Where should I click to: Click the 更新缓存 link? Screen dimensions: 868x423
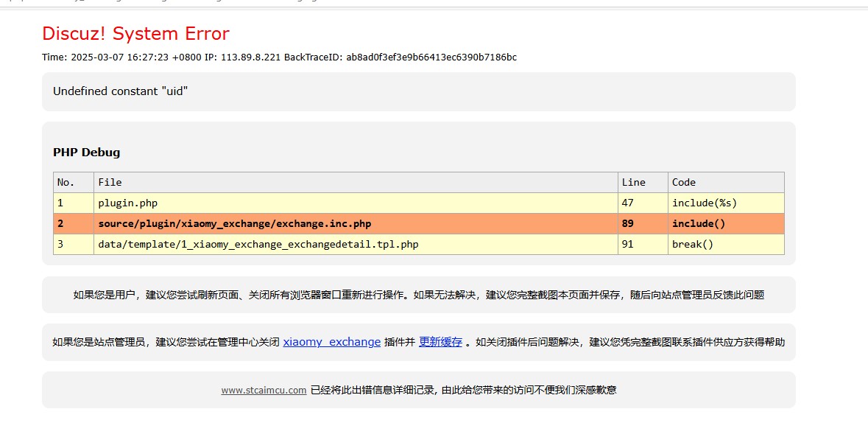(440, 342)
